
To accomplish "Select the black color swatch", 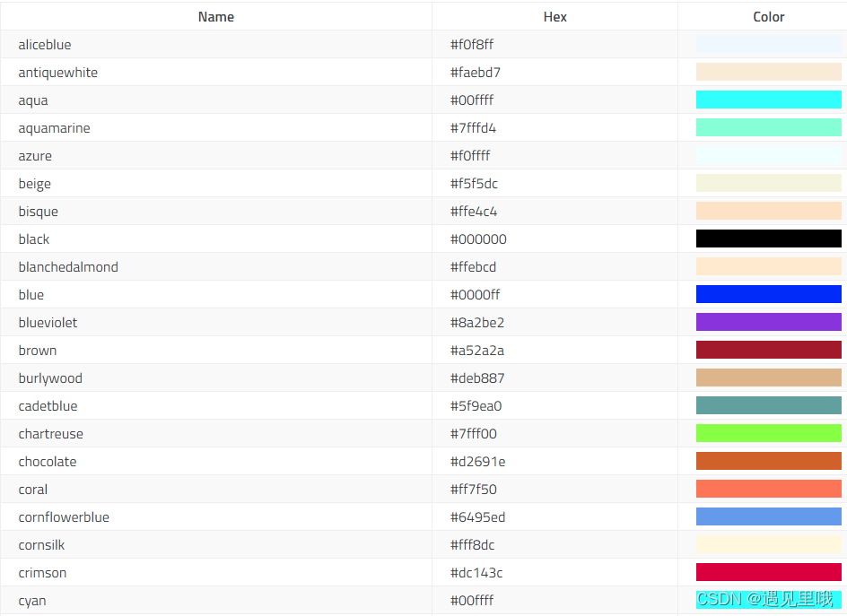I will pos(769,239).
